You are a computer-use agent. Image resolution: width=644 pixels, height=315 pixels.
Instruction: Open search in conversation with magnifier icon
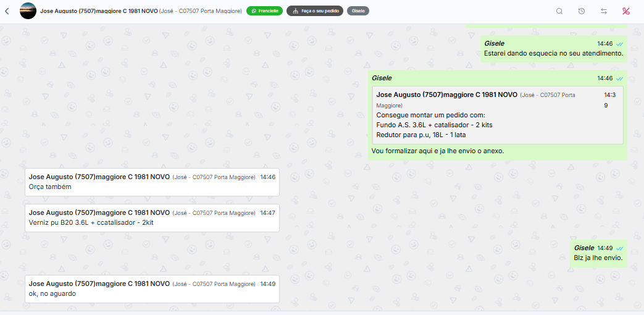click(x=559, y=11)
